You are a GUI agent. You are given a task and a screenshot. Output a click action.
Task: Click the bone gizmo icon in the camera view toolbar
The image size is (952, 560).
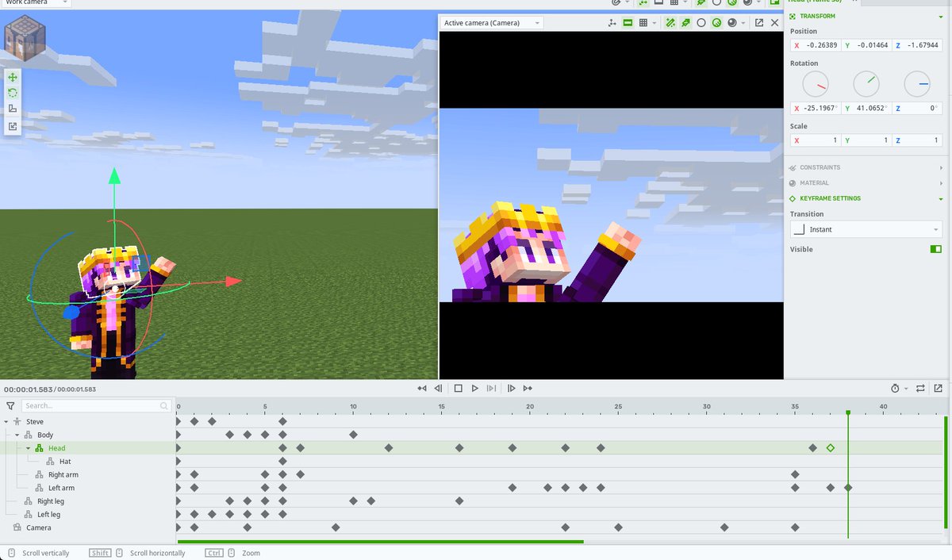[x=612, y=23]
